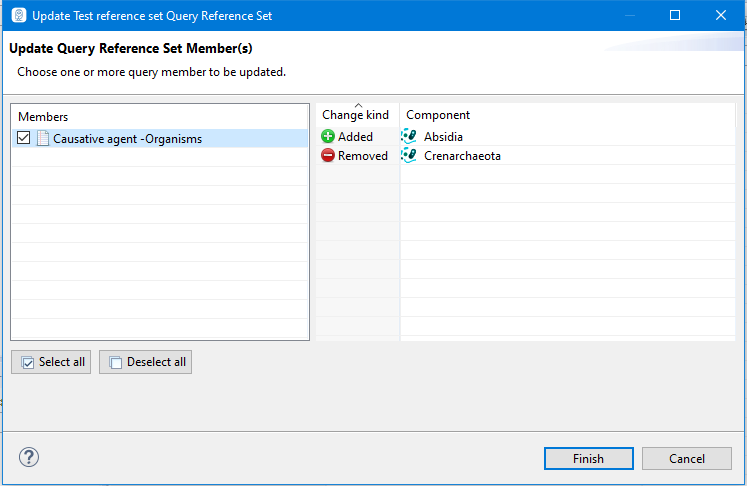This screenshot has width=747, height=486.
Task: Click the dialog title bar app icon
Action: coord(18,16)
